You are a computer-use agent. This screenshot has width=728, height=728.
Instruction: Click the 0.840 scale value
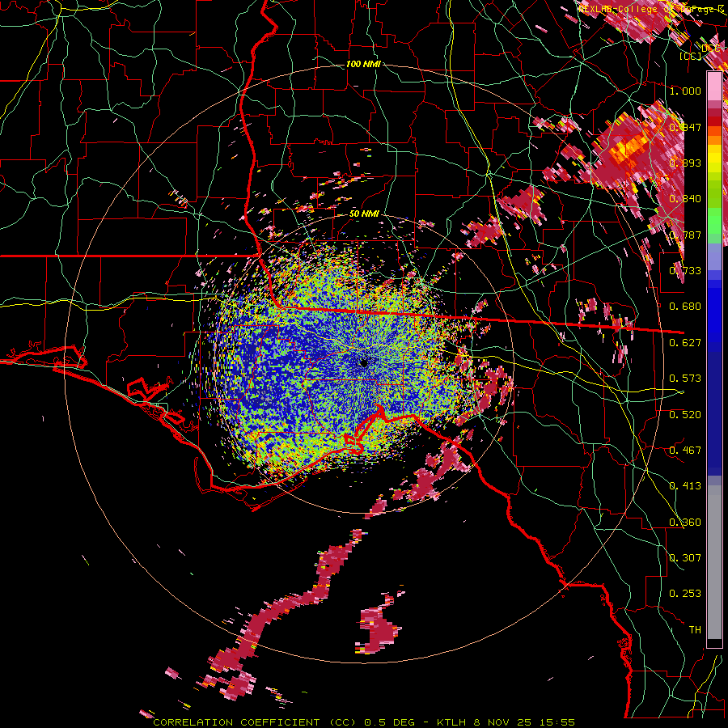click(x=685, y=199)
